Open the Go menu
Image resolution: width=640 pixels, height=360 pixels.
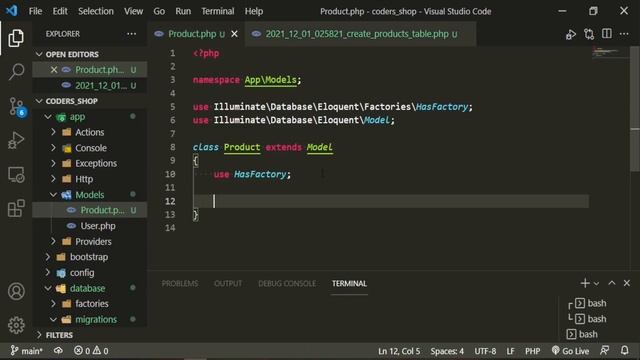coord(159,11)
